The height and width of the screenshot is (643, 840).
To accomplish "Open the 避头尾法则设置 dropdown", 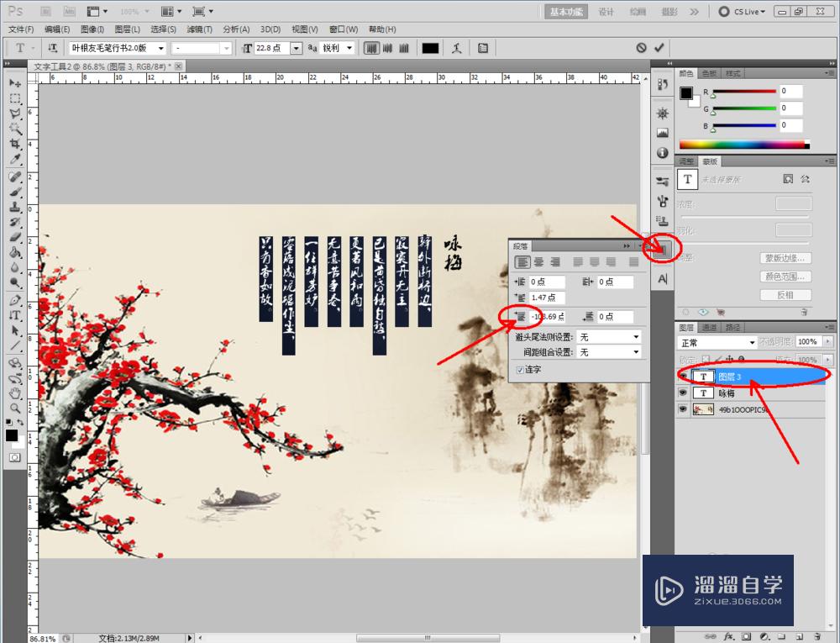I will click(x=609, y=337).
